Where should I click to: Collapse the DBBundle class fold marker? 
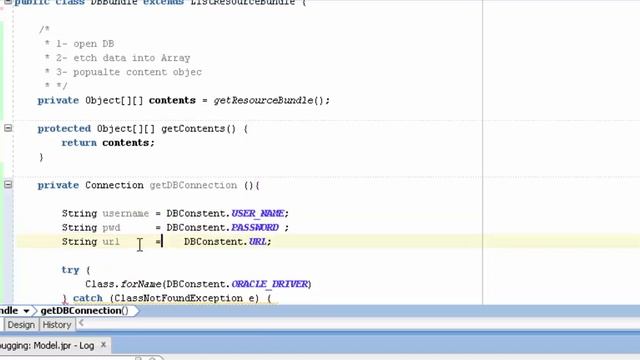click(x=8, y=2)
